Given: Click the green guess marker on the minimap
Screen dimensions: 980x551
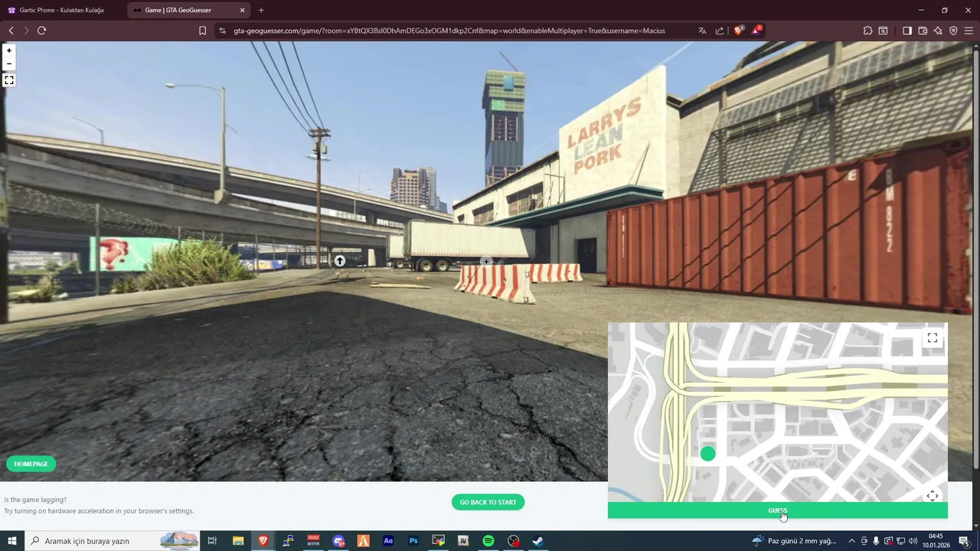Looking at the screenshot, I should click(707, 454).
